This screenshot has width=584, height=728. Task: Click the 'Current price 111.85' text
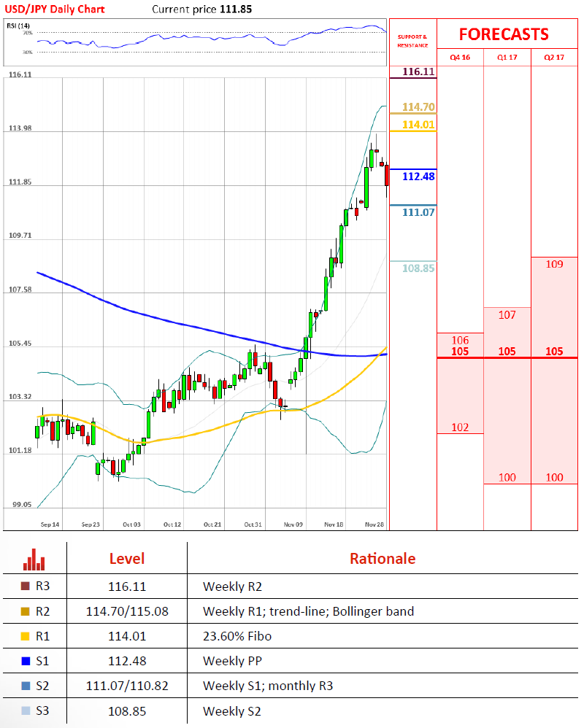coord(202,9)
